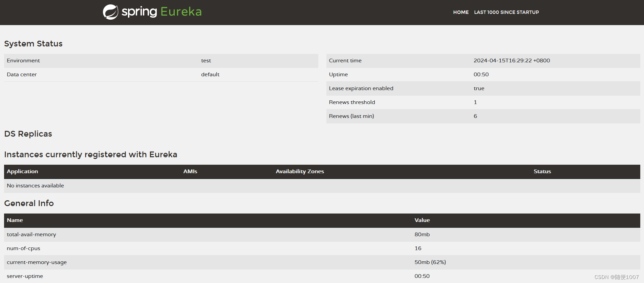Image resolution: width=644 pixels, height=283 pixels.
Task: Click the Application column header
Action: [22, 171]
